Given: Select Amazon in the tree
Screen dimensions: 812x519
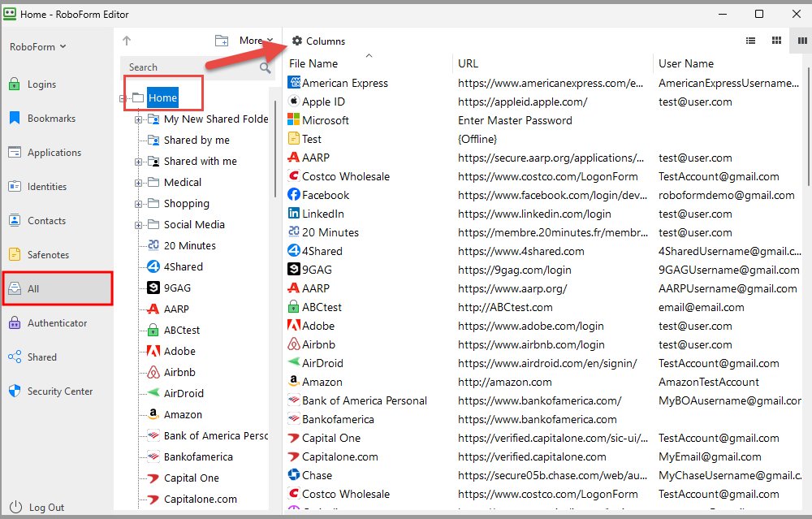Looking at the screenshot, I should point(183,415).
